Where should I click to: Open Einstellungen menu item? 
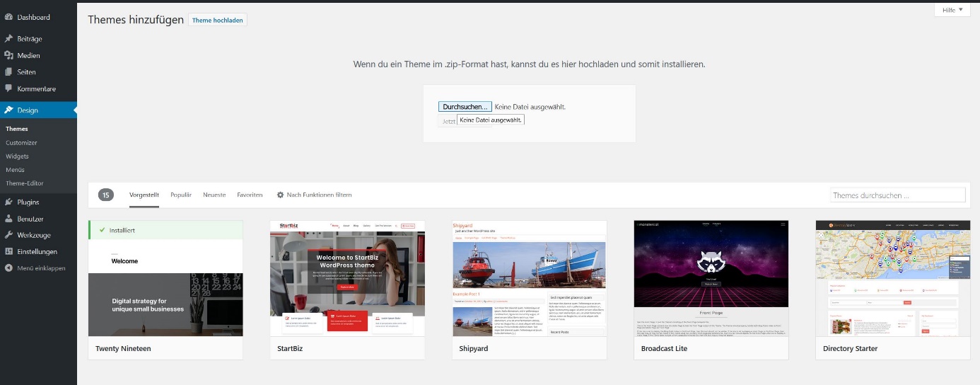[x=38, y=251]
